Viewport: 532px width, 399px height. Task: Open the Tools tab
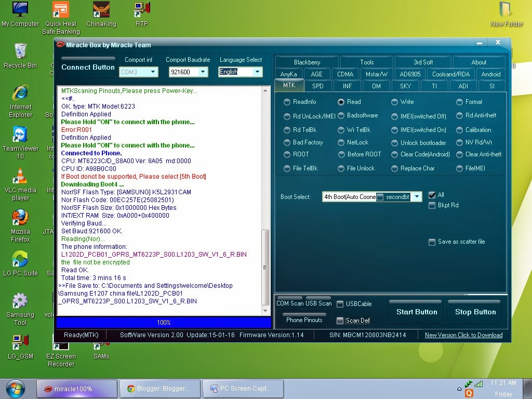click(367, 62)
